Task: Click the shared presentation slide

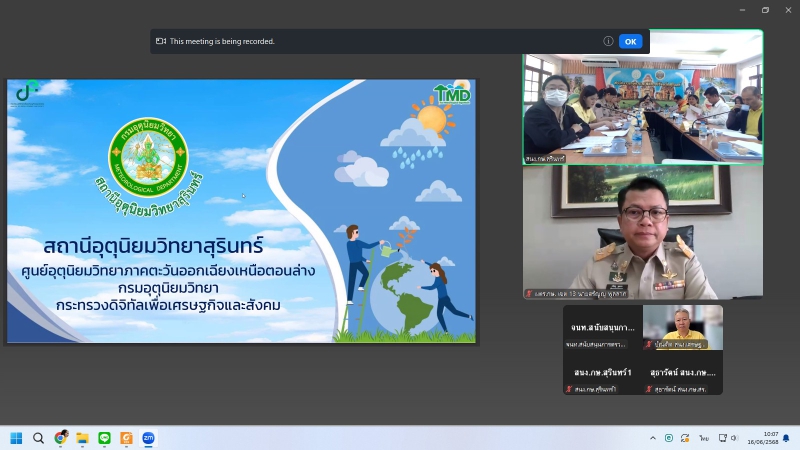Action: [x=241, y=211]
